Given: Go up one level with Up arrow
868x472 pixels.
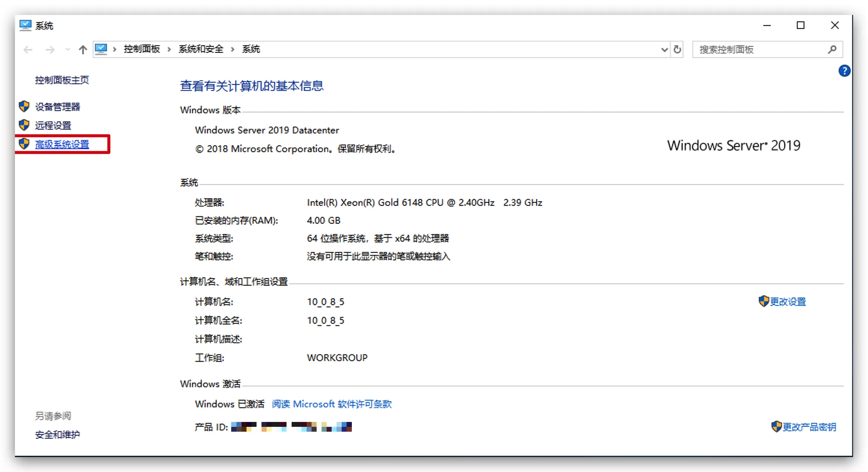Looking at the screenshot, I should click(x=83, y=50).
